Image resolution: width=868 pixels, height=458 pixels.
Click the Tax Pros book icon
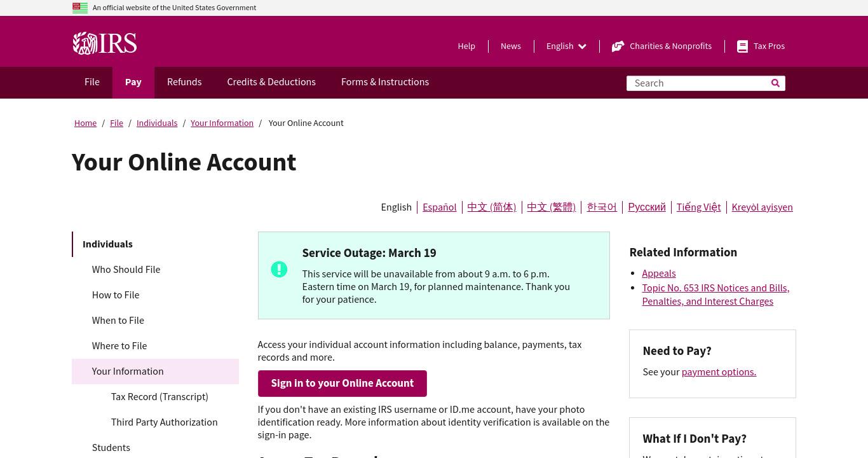pyautogui.click(x=742, y=46)
